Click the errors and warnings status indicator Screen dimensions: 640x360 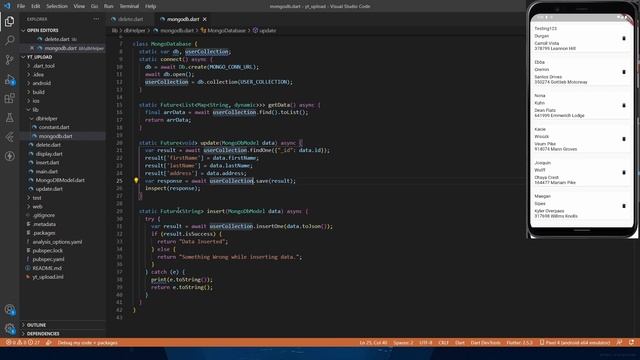[x=23, y=342]
